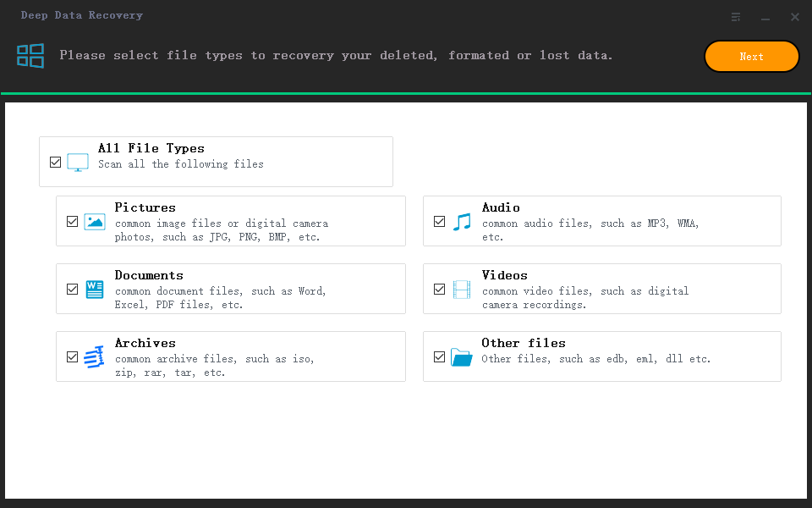Click the All File Types monitor icon
The image size is (812, 508).
[x=78, y=163]
